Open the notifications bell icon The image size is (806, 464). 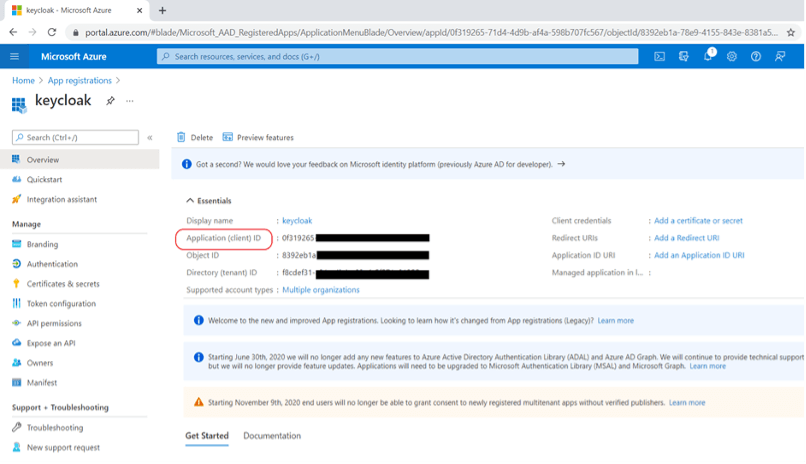click(708, 55)
